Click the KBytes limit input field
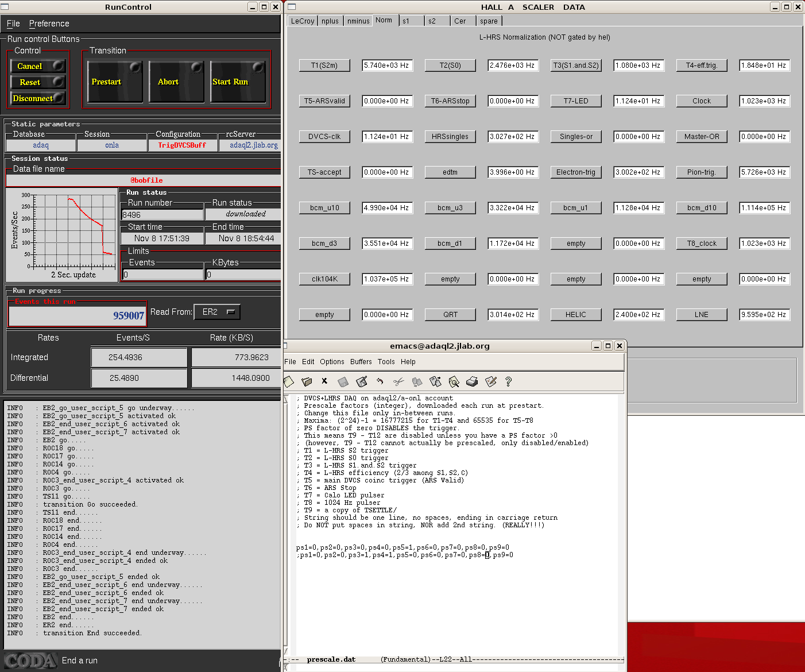 (x=243, y=275)
